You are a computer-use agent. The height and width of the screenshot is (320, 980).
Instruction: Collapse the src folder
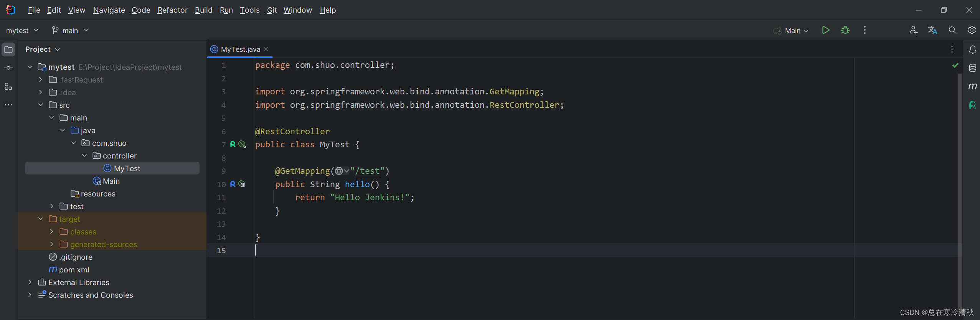pyautogui.click(x=41, y=105)
